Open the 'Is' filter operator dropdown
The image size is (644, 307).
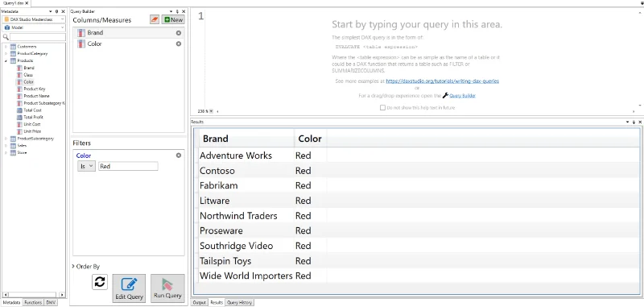pyautogui.click(x=87, y=167)
